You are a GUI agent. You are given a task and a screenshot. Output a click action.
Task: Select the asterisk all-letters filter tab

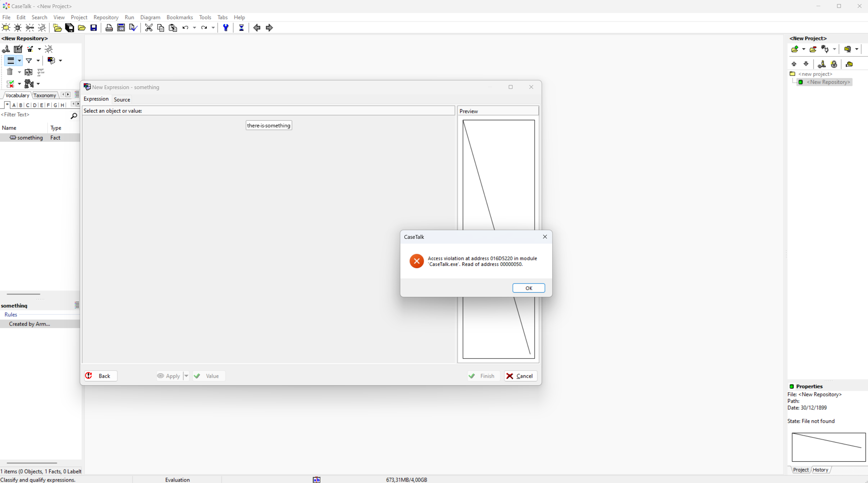tap(7, 105)
